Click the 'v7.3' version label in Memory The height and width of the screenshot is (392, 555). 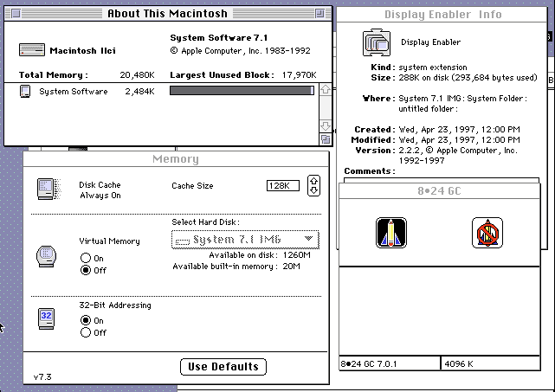[42, 376]
